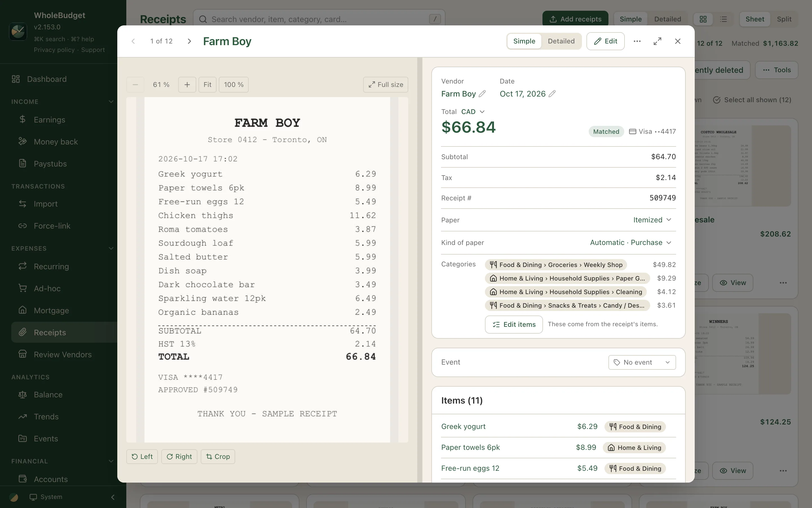Click the Full size button above the receipt

click(x=385, y=85)
